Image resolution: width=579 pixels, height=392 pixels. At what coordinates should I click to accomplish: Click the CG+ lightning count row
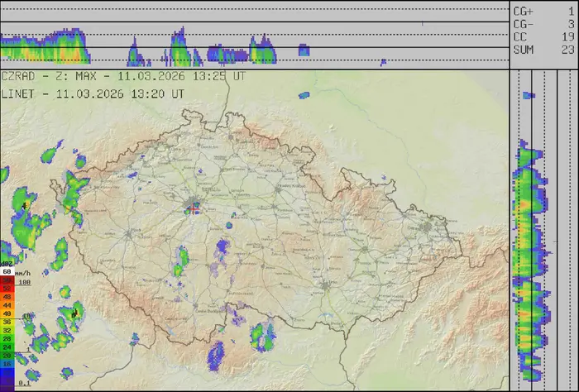tap(544, 12)
